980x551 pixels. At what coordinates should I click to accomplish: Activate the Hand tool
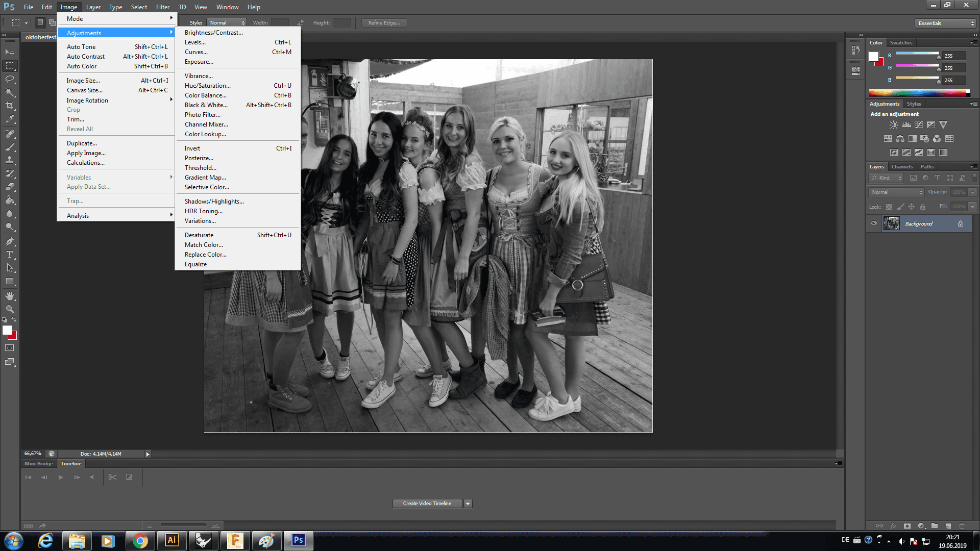10,296
